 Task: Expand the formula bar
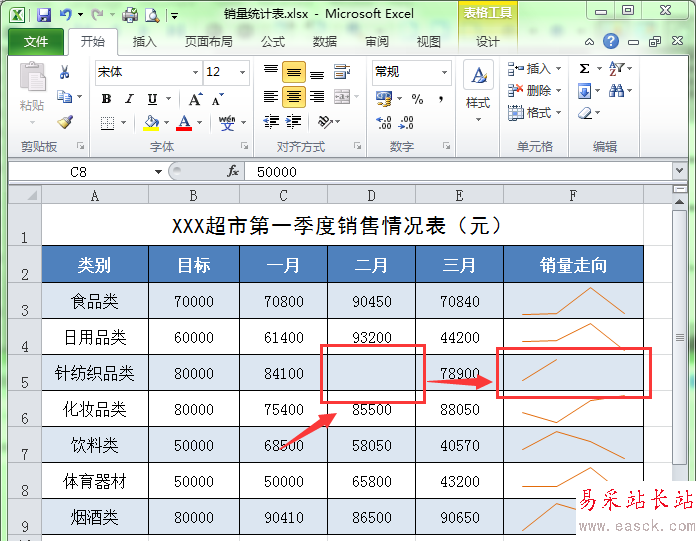(x=679, y=170)
